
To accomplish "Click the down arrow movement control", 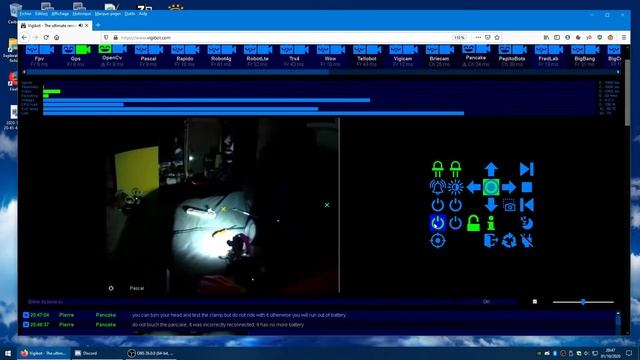I will [491, 204].
